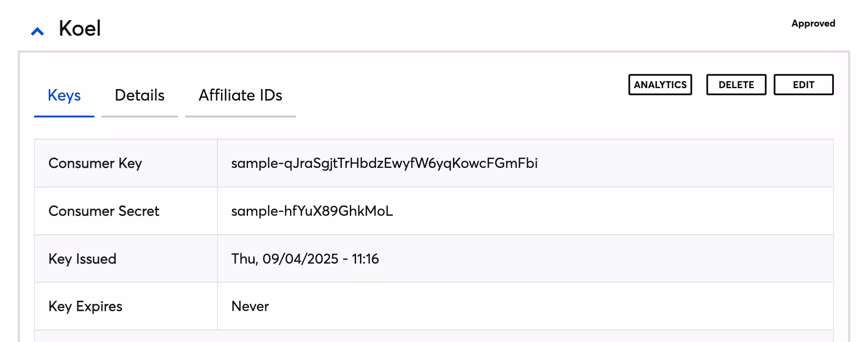Click the blue underline beneath Keys tab

(x=64, y=117)
